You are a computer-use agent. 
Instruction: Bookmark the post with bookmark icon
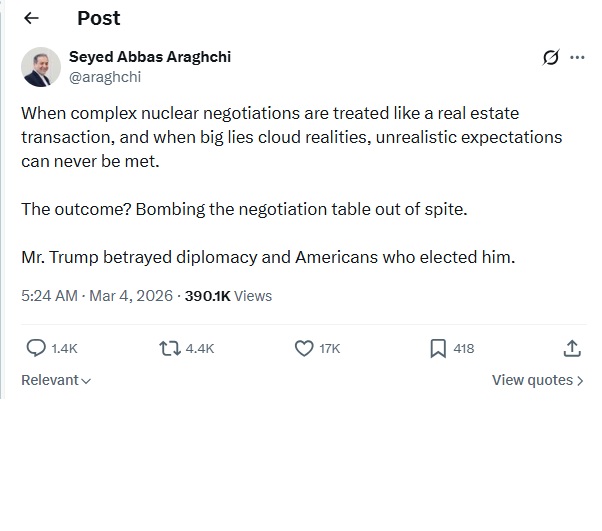click(438, 348)
